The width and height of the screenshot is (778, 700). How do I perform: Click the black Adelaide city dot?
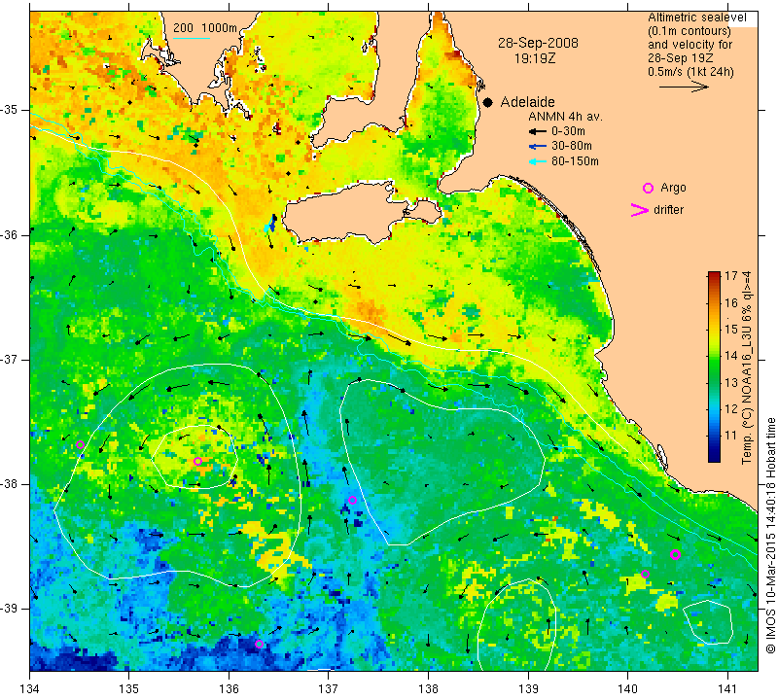tap(488, 102)
